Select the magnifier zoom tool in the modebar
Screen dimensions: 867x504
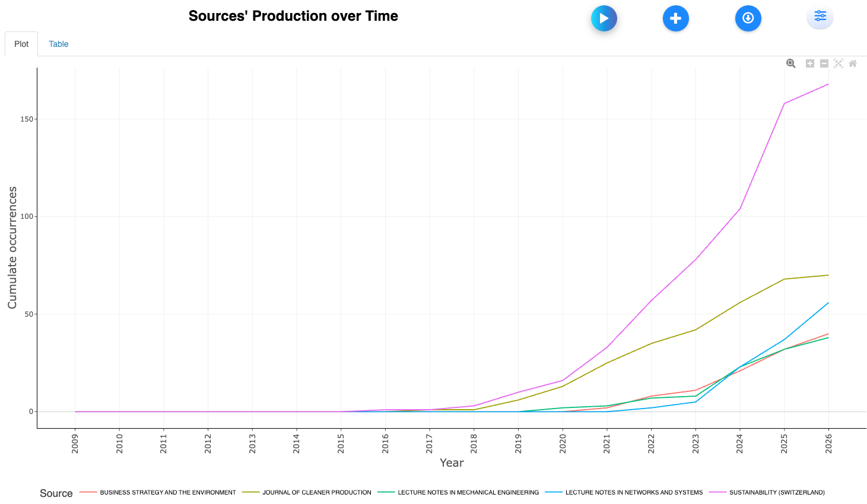(x=790, y=63)
